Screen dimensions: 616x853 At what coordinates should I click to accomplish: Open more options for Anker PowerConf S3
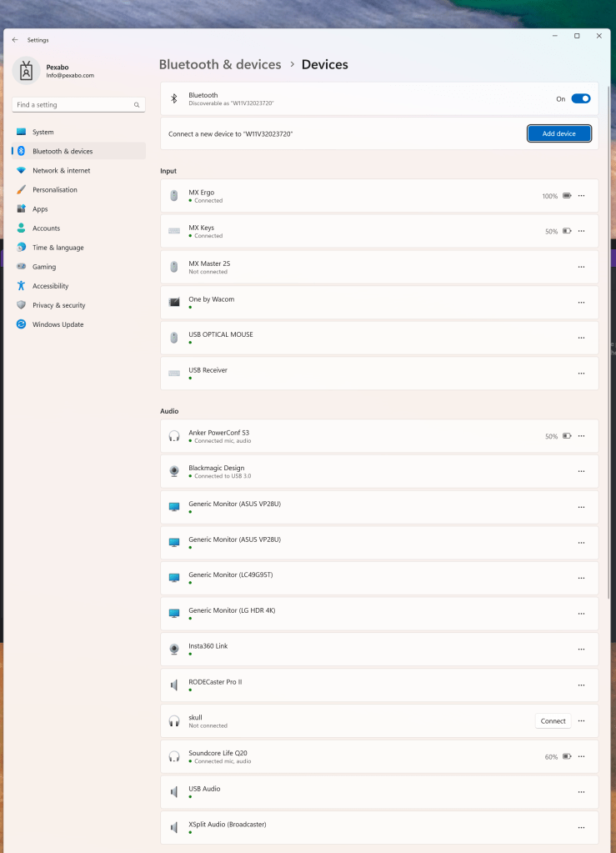click(581, 436)
